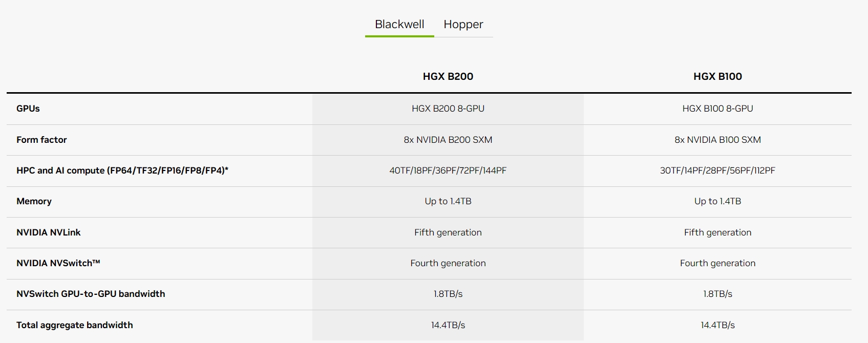Image resolution: width=868 pixels, height=343 pixels.
Task: Click Fourth generation under HGX B100
Action: tap(717, 263)
